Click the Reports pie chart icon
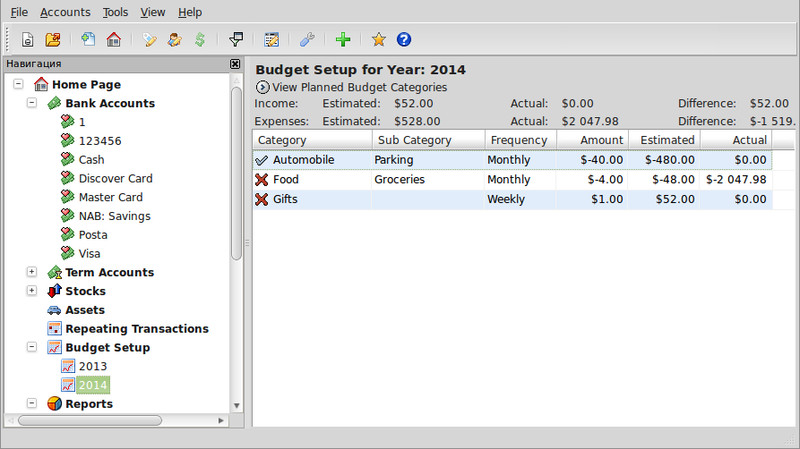The width and height of the screenshot is (800, 449). [54, 404]
